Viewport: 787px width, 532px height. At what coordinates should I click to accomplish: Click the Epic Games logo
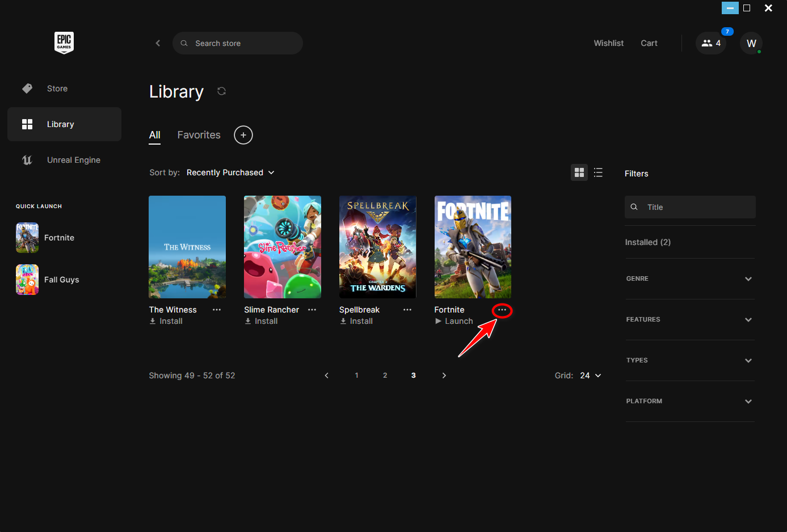(x=64, y=43)
